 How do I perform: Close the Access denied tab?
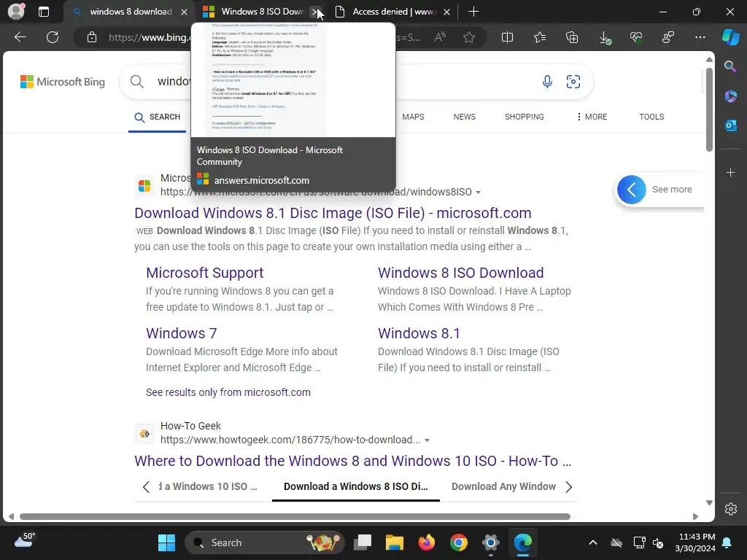(x=446, y=12)
